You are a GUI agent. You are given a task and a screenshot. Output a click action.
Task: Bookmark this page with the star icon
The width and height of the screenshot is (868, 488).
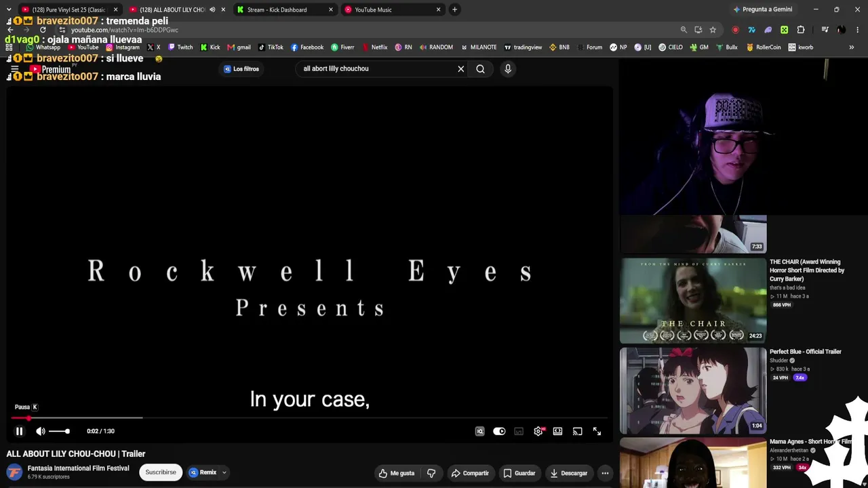713,30
